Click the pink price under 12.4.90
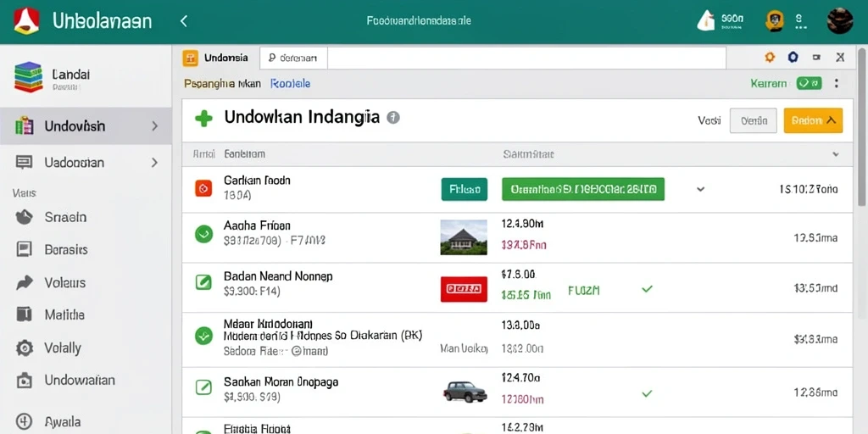The height and width of the screenshot is (434, 868). pyautogui.click(x=524, y=245)
